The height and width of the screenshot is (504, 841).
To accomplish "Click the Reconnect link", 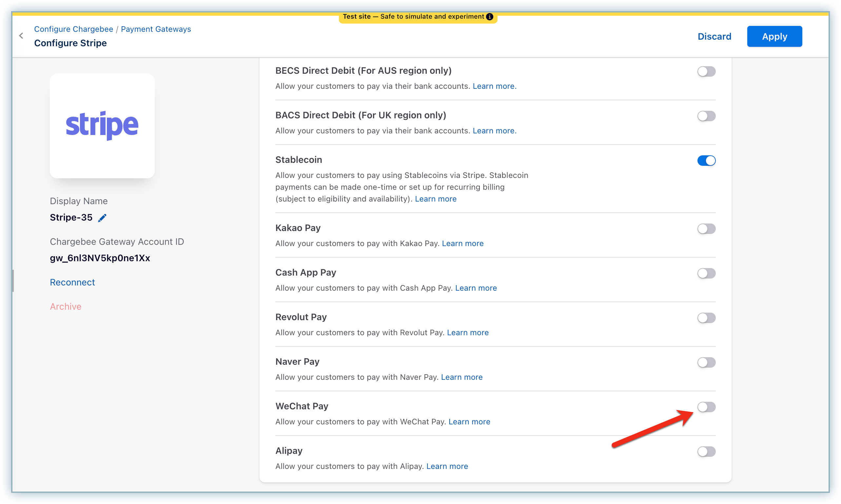I will coord(72,282).
